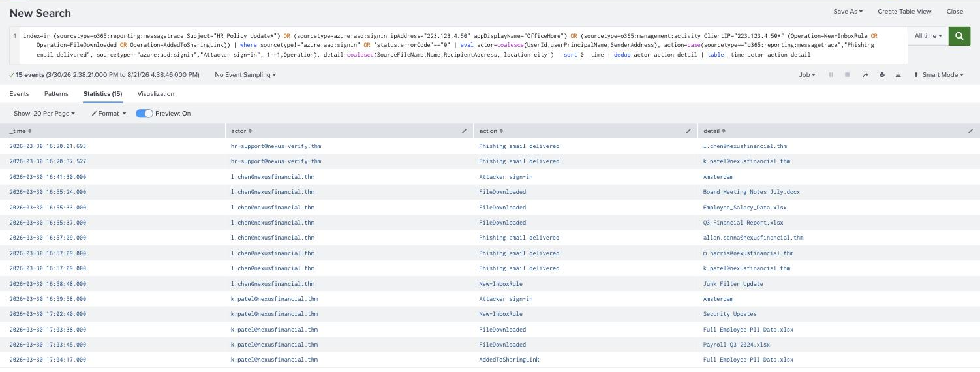Open the Job dropdown menu

(807, 75)
